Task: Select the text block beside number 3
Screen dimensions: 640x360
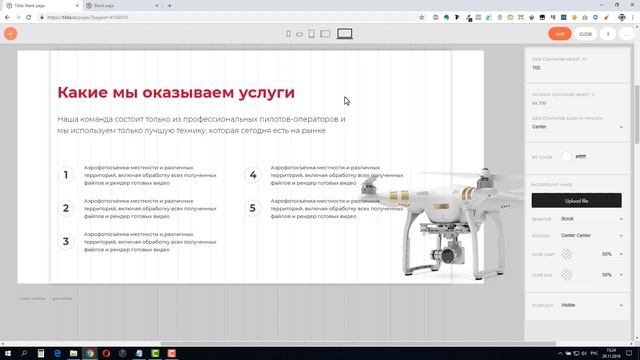Action: click(150, 242)
